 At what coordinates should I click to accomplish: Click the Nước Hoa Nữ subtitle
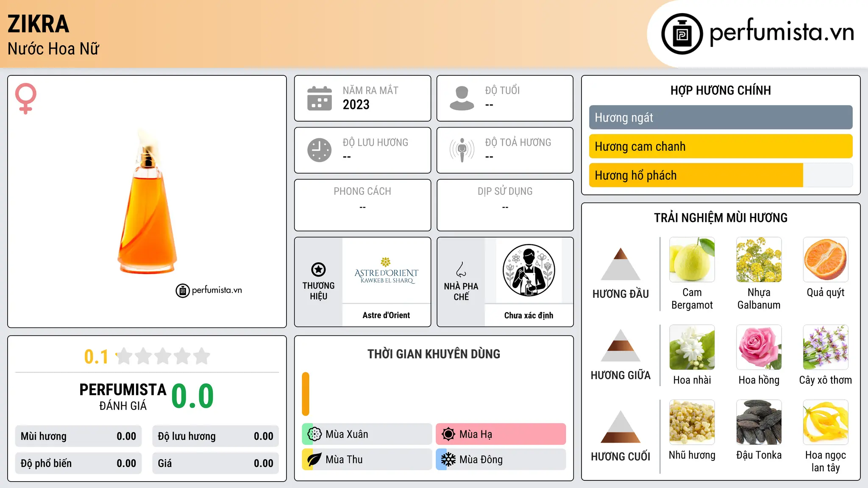click(x=53, y=49)
